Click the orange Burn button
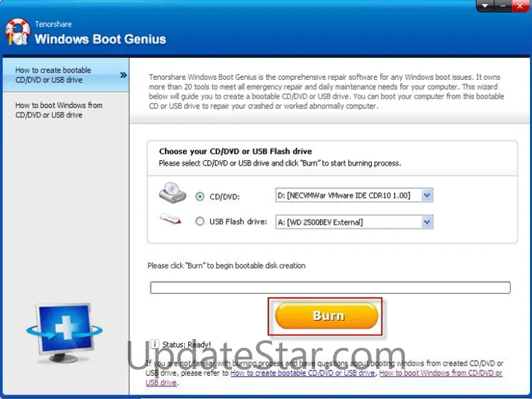This screenshot has height=399, width=532. (x=327, y=316)
